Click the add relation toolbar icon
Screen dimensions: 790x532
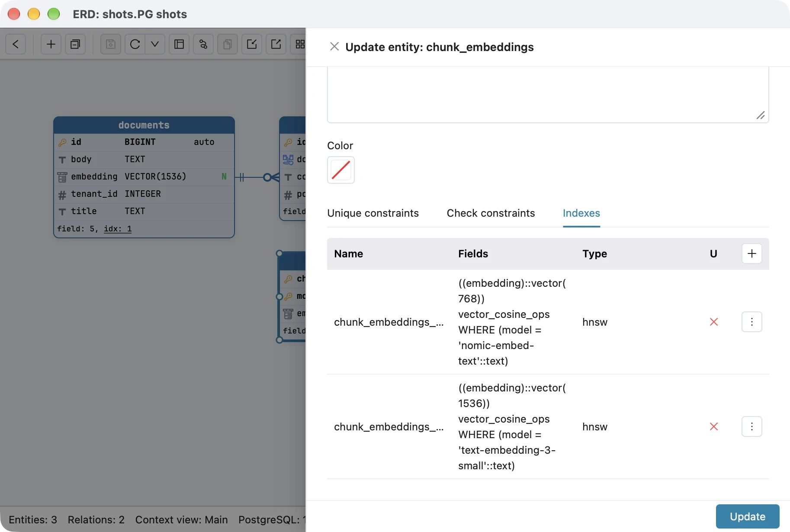[x=203, y=44]
